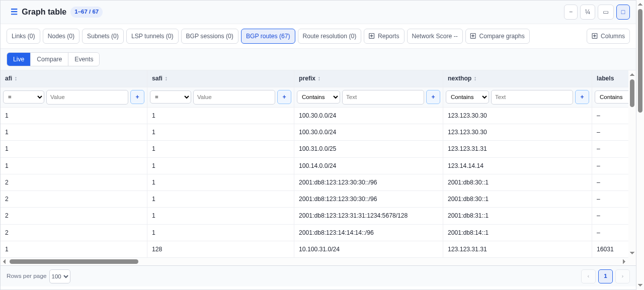Open Reports
Image resolution: width=644 pixels, height=290 pixels.
click(x=384, y=36)
